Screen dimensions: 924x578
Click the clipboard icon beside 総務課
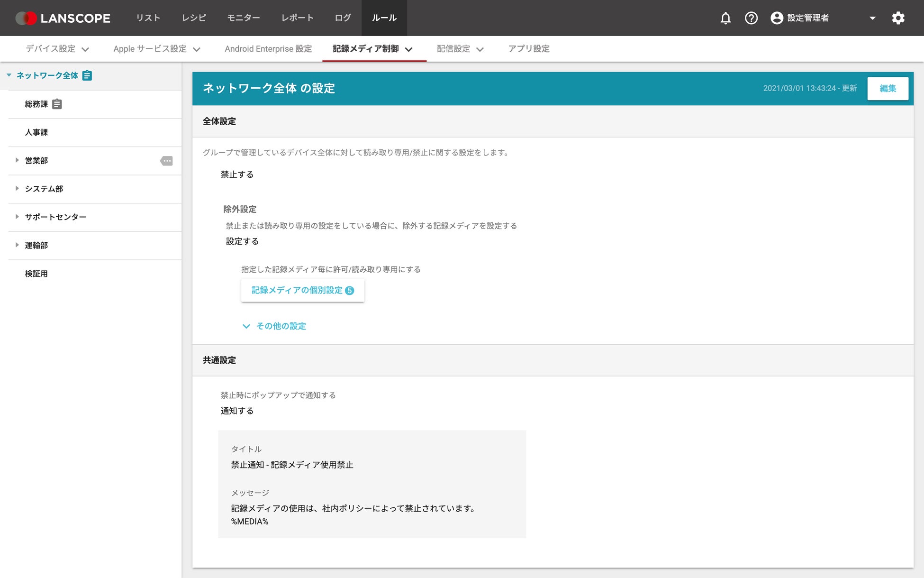[x=57, y=104]
